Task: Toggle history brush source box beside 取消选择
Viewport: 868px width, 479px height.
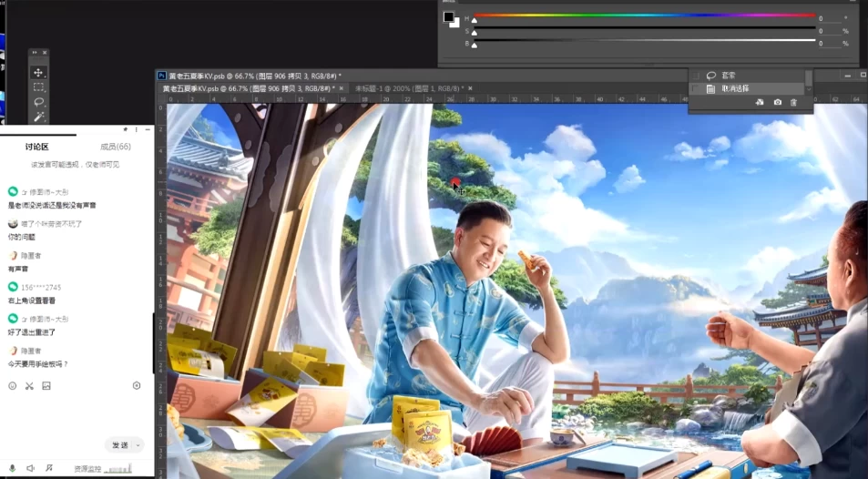Action: [x=695, y=89]
